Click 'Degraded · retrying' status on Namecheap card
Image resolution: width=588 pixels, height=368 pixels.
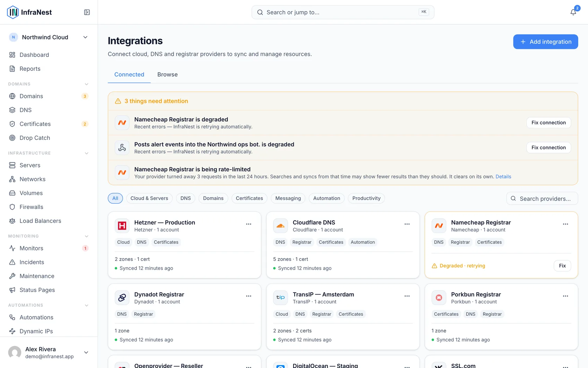458,266
